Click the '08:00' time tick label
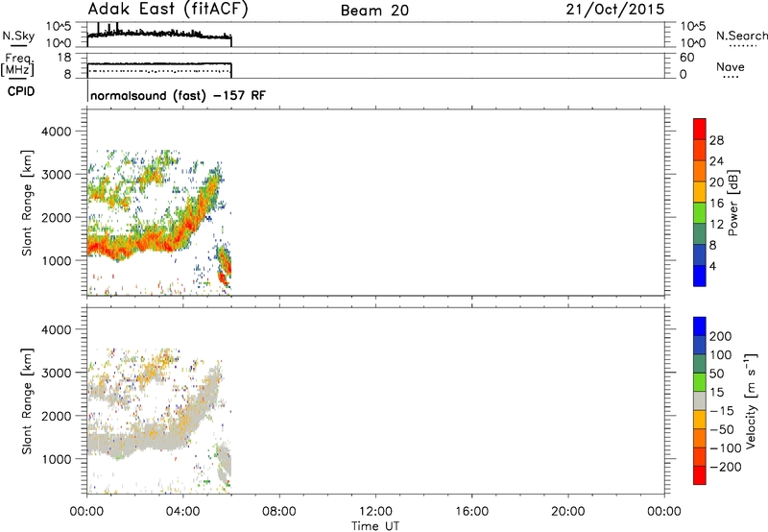 click(x=279, y=512)
